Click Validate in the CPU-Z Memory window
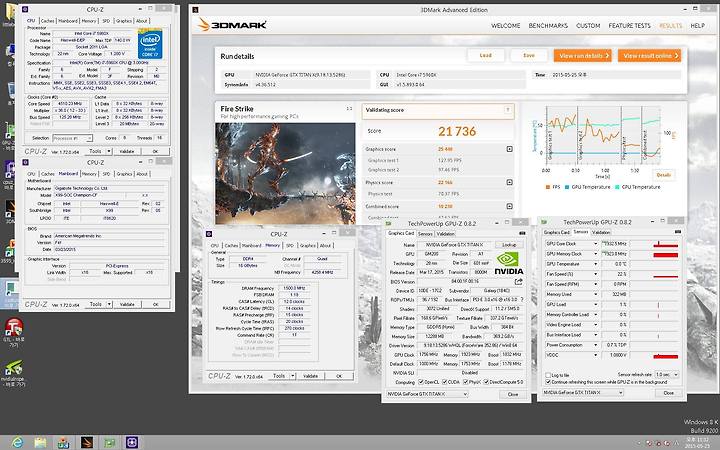 pyautogui.click(x=310, y=376)
